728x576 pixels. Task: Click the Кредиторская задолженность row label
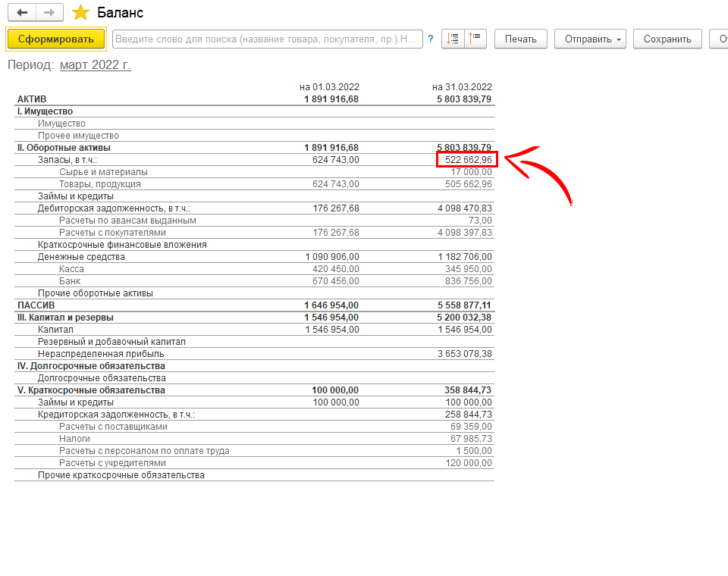coord(116,415)
